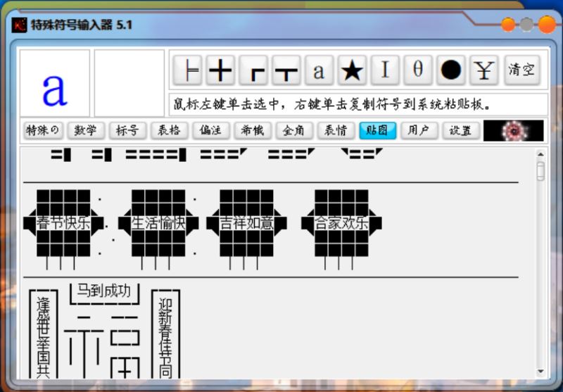Switch to the 表情 emoticon tab
Image resolution: width=563 pixels, height=392 pixels.
tap(336, 130)
